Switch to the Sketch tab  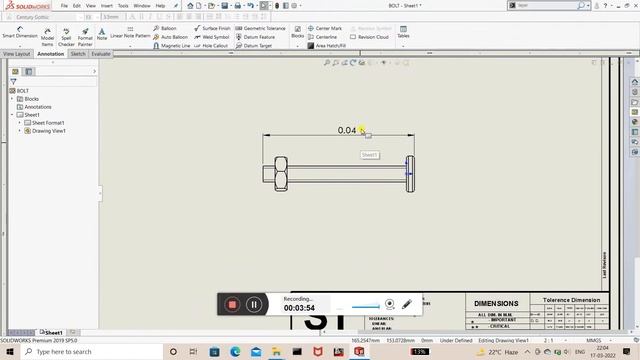point(78,54)
